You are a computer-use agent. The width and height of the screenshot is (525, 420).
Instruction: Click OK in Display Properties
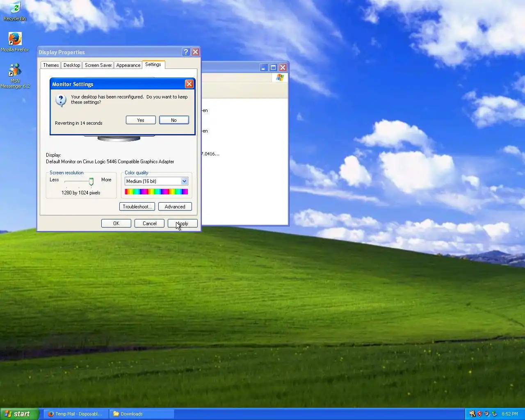click(x=116, y=223)
